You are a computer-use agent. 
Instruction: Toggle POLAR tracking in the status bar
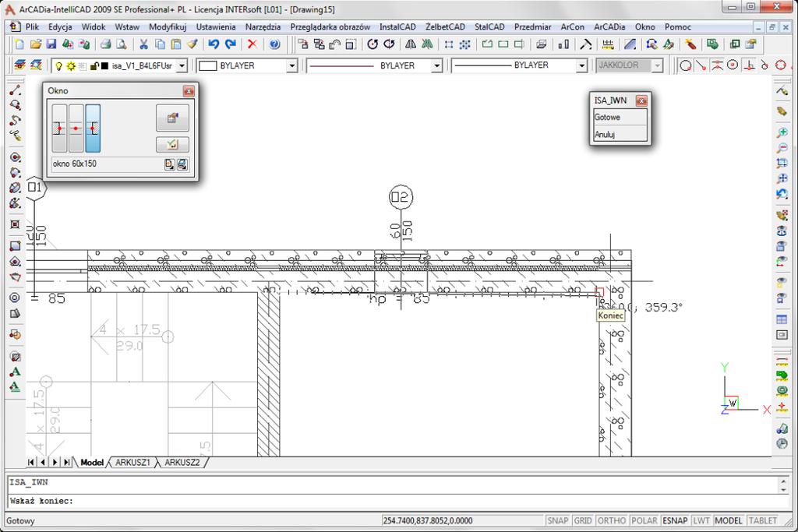pos(644,521)
